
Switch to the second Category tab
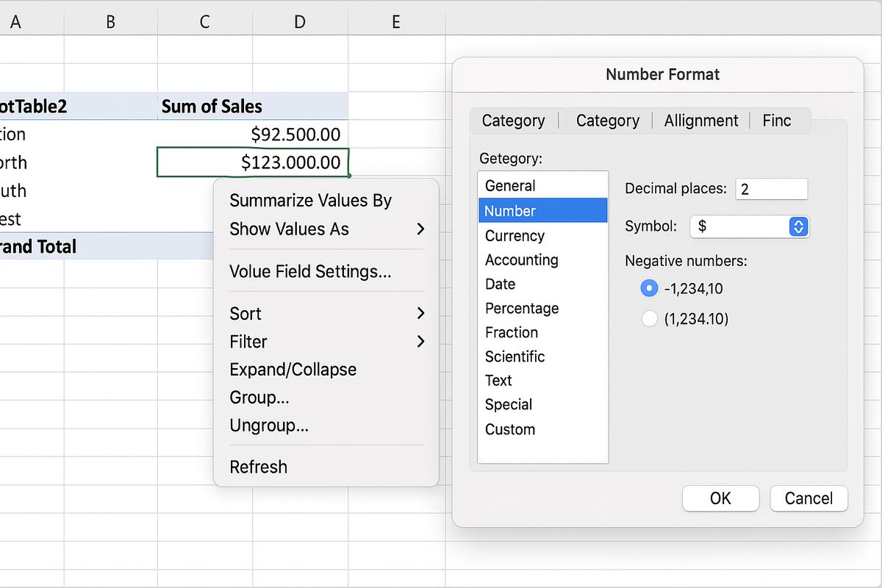(x=607, y=121)
